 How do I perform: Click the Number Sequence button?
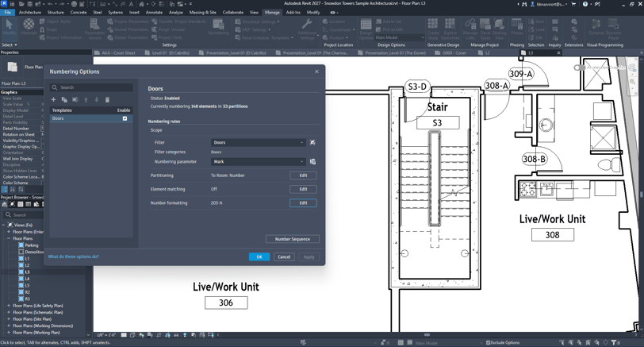click(x=292, y=239)
